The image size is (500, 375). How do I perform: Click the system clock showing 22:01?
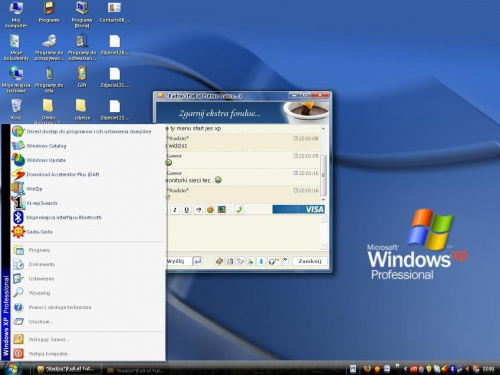coord(488,369)
